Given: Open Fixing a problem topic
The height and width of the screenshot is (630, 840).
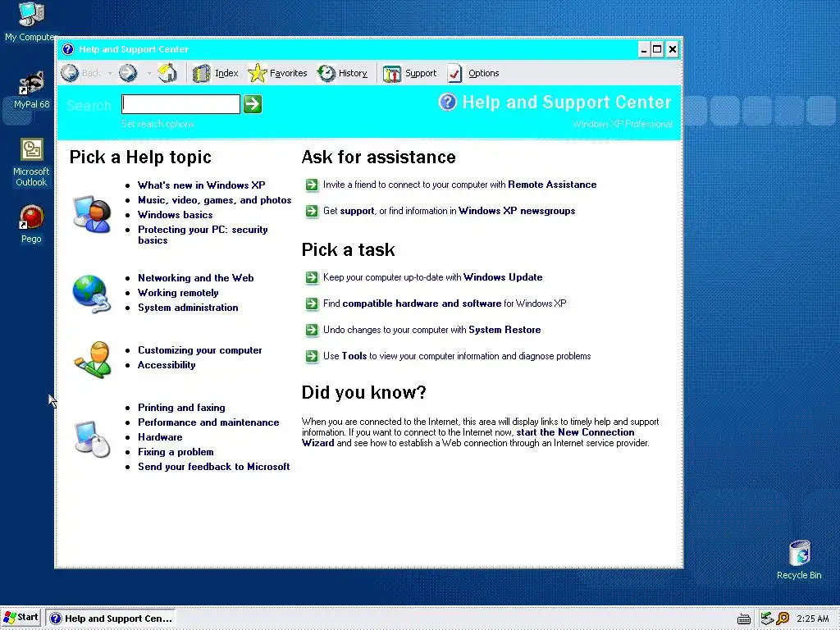Looking at the screenshot, I should pos(176,452).
